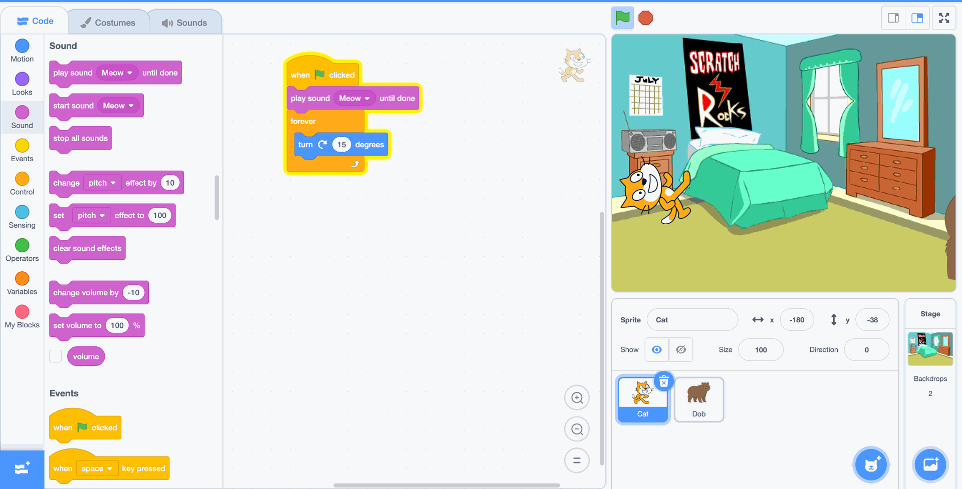Select the Operators block category
The width and height of the screenshot is (962, 489).
(x=22, y=250)
